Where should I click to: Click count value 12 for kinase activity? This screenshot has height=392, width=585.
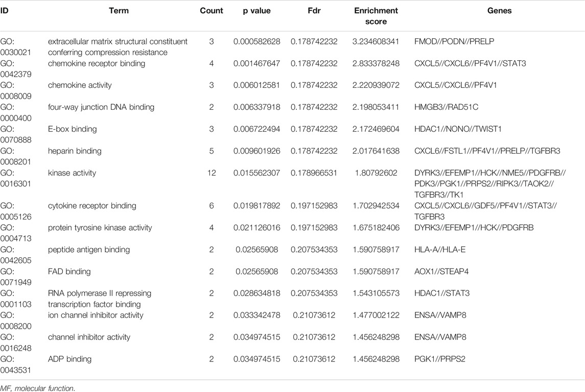pyautogui.click(x=212, y=173)
